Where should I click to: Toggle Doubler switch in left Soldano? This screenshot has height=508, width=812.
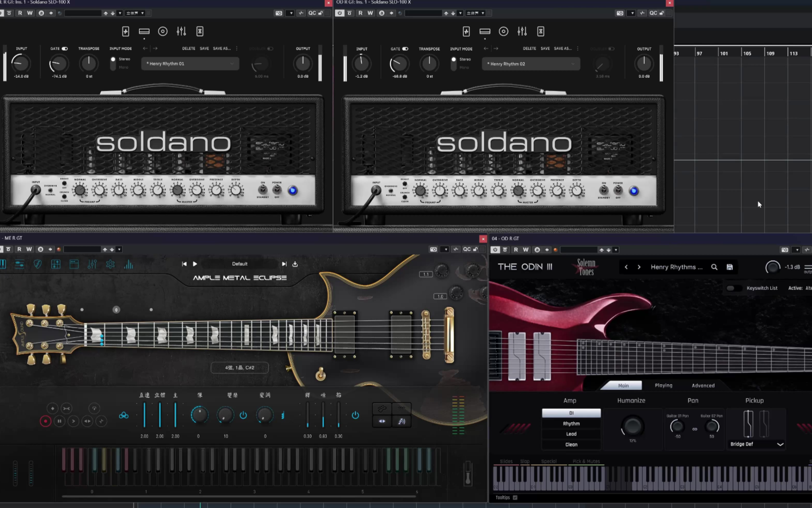[x=270, y=49]
